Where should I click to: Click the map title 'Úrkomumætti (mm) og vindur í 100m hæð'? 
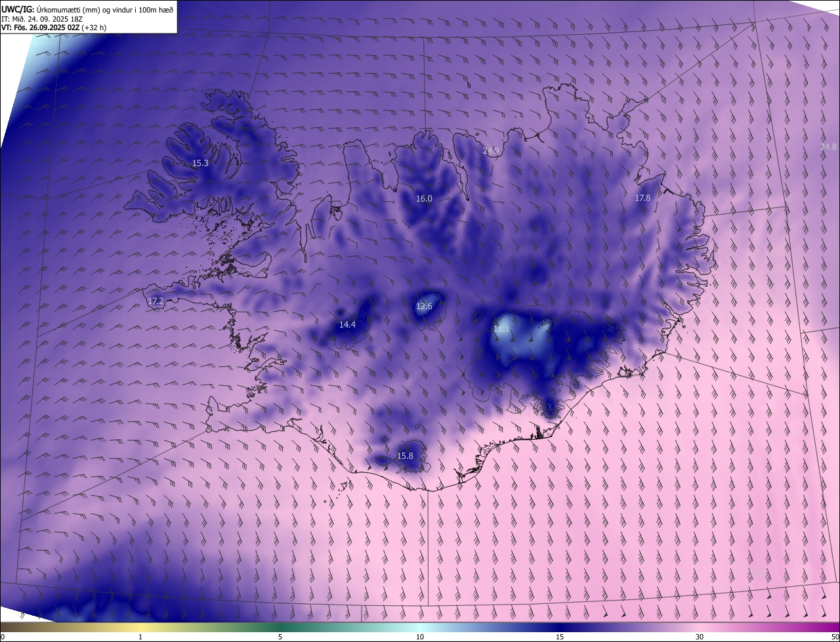pyautogui.click(x=105, y=9)
